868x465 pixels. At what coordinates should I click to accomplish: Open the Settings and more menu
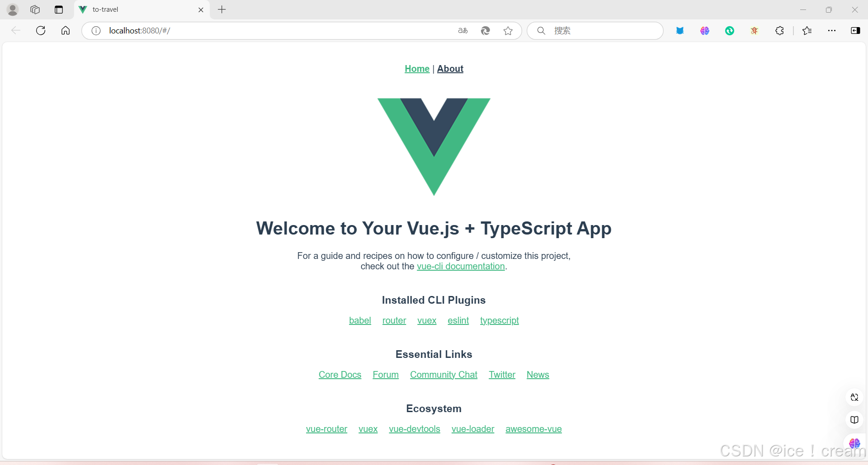coord(832,31)
